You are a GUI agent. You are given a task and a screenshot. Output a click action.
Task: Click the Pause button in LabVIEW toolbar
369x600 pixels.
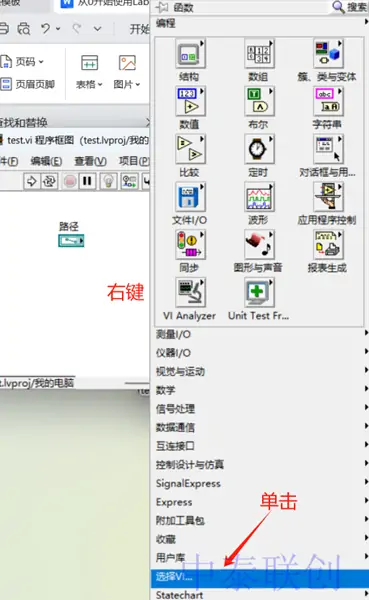(x=88, y=181)
